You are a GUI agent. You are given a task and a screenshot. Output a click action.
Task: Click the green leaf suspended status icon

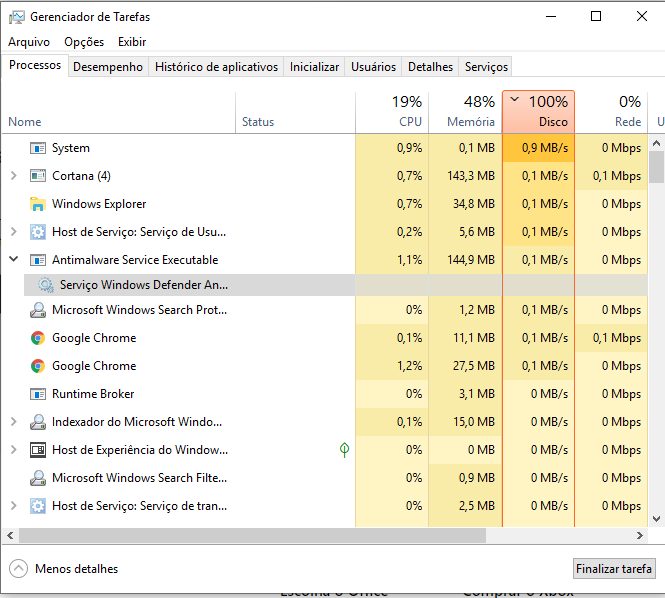click(x=344, y=450)
